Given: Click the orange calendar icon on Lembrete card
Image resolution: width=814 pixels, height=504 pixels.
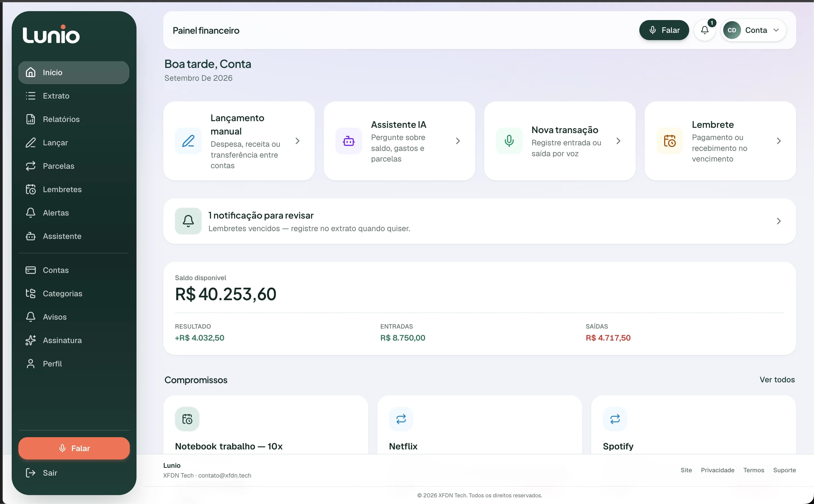Looking at the screenshot, I should 670,141.
